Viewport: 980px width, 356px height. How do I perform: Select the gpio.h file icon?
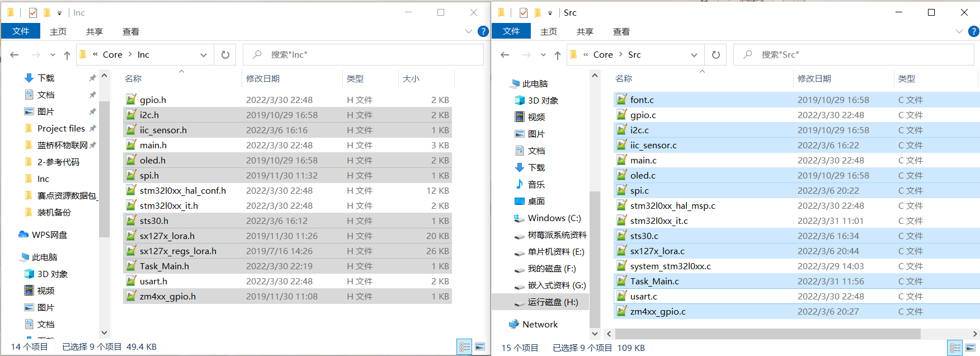(131, 100)
